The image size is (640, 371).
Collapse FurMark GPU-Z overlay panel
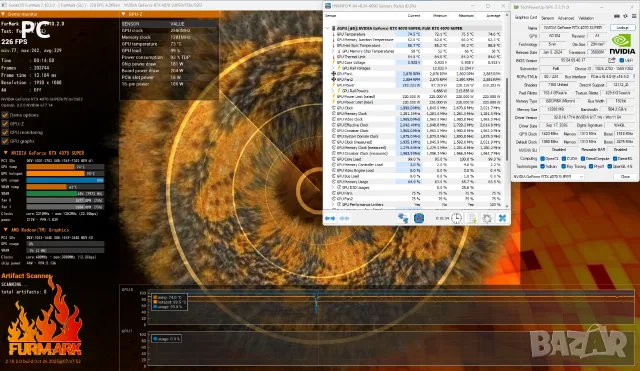click(x=124, y=14)
